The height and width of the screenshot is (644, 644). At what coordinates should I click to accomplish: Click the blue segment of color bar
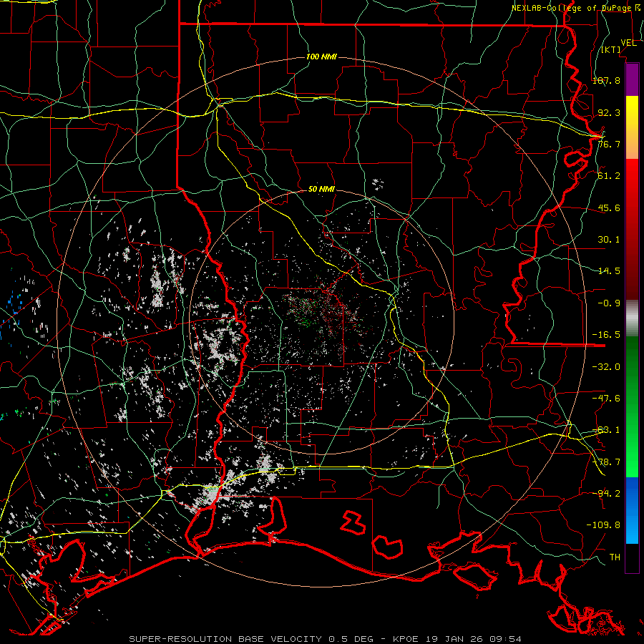coord(632,510)
